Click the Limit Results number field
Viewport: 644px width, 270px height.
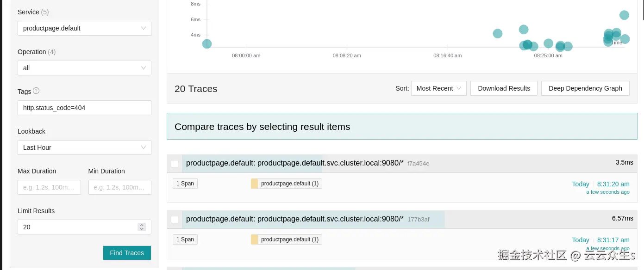click(76, 227)
